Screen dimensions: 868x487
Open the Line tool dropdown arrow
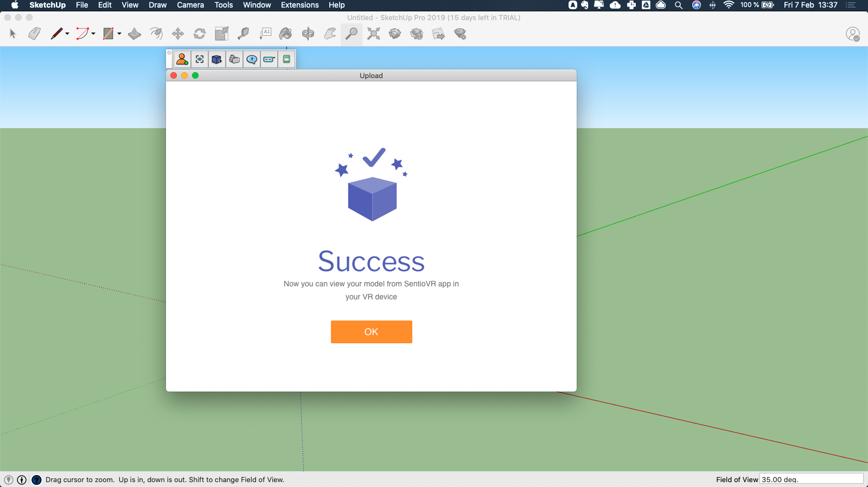(67, 34)
